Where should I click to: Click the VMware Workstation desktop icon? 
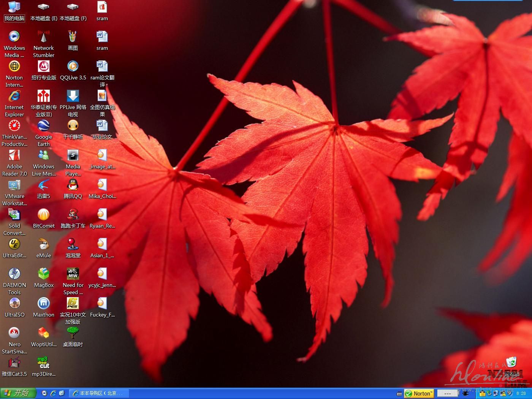click(x=14, y=185)
